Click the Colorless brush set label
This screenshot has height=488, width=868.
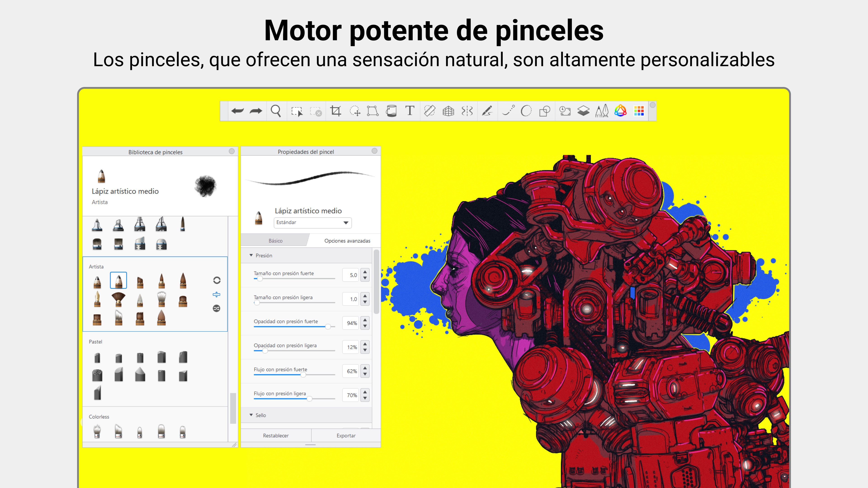pyautogui.click(x=99, y=417)
